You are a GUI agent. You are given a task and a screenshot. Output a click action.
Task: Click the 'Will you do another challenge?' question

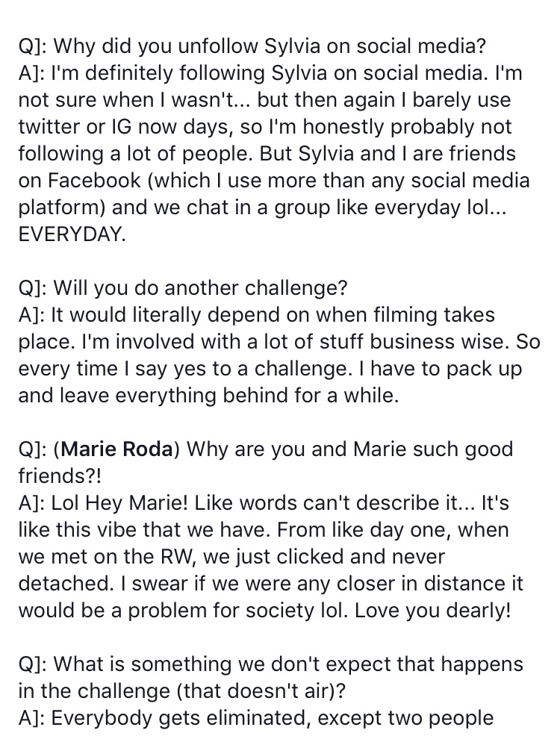[x=183, y=288]
